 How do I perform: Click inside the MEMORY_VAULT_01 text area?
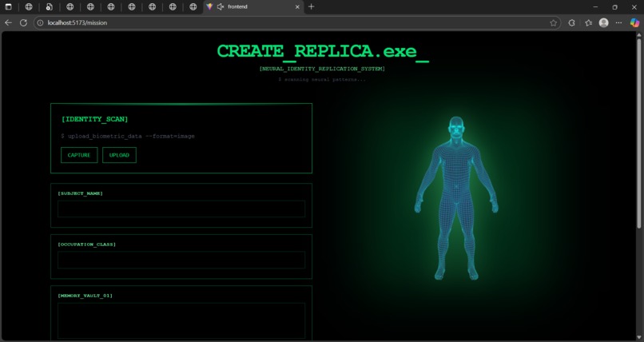(x=181, y=320)
